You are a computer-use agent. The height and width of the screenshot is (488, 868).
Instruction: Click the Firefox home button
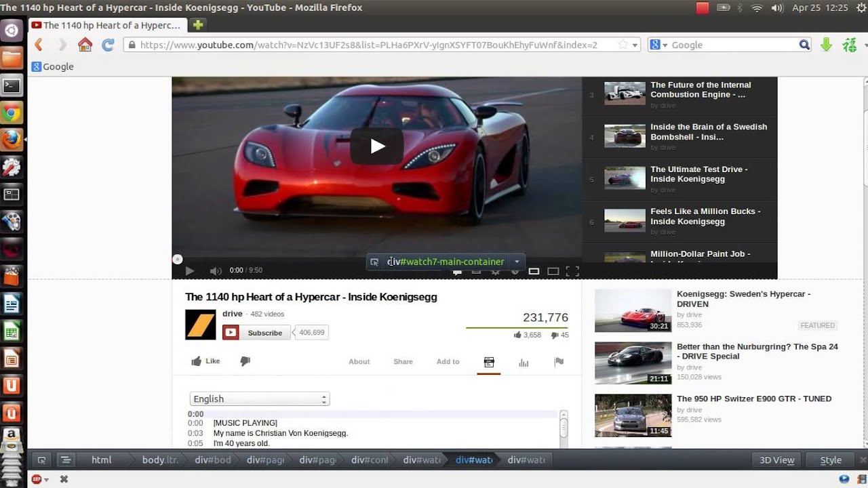(x=85, y=45)
